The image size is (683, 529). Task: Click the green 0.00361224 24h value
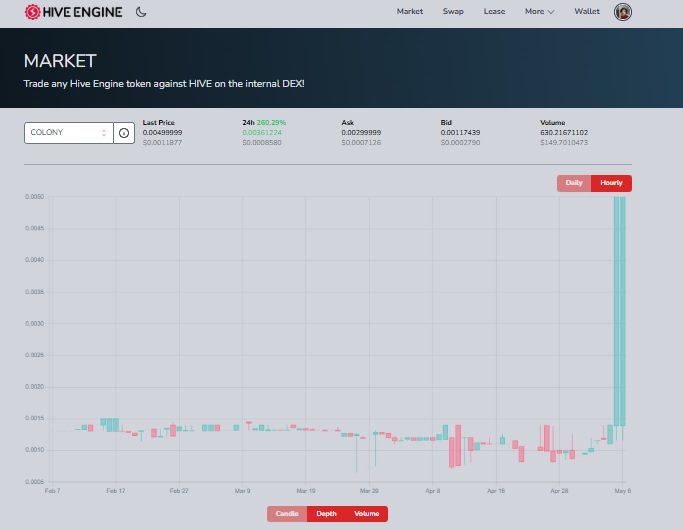click(262, 132)
